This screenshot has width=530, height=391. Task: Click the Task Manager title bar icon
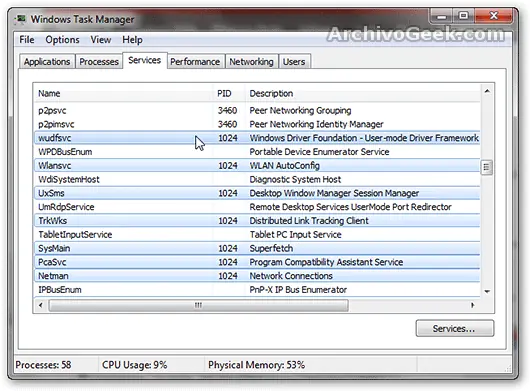coord(21,19)
